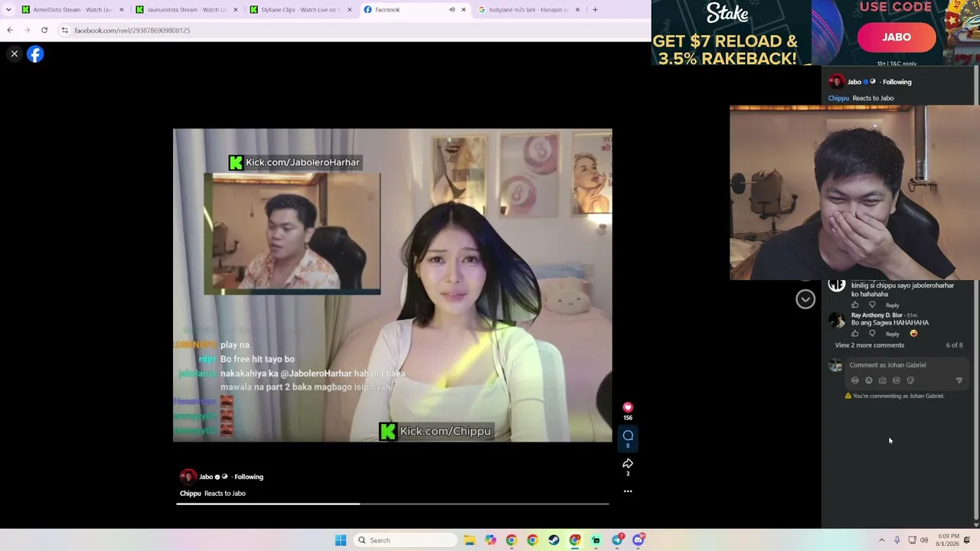Image resolution: width=980 pixels, height=551 pixels.
Task: Launch Copilot from the taskbar
Action: pyautogui.click(x=491, y=540)
